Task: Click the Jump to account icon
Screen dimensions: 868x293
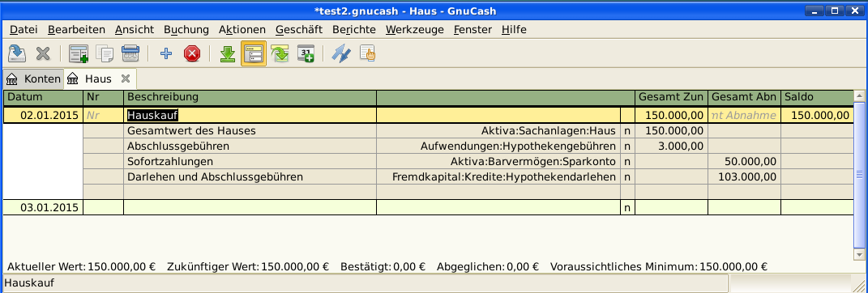Action: click(280, 53)
